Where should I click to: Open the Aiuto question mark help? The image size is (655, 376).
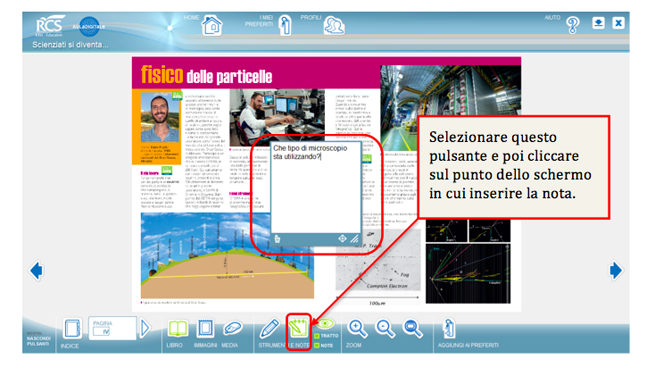click(573, 25)
